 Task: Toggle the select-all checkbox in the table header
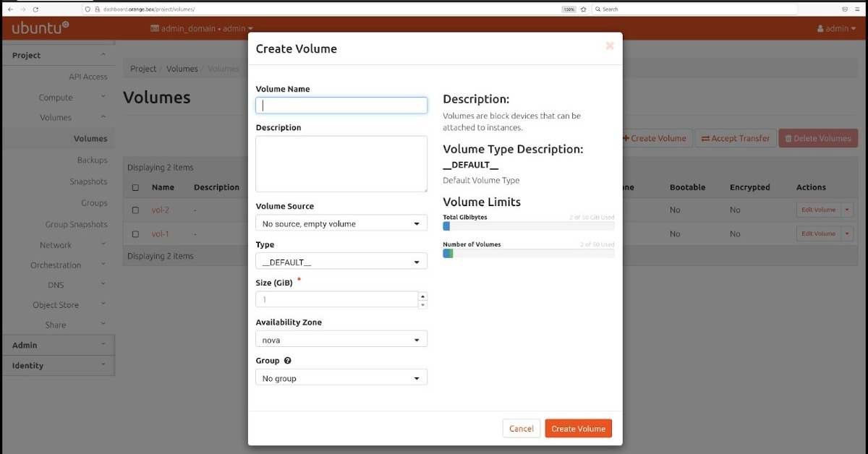(x=135, y=187)
